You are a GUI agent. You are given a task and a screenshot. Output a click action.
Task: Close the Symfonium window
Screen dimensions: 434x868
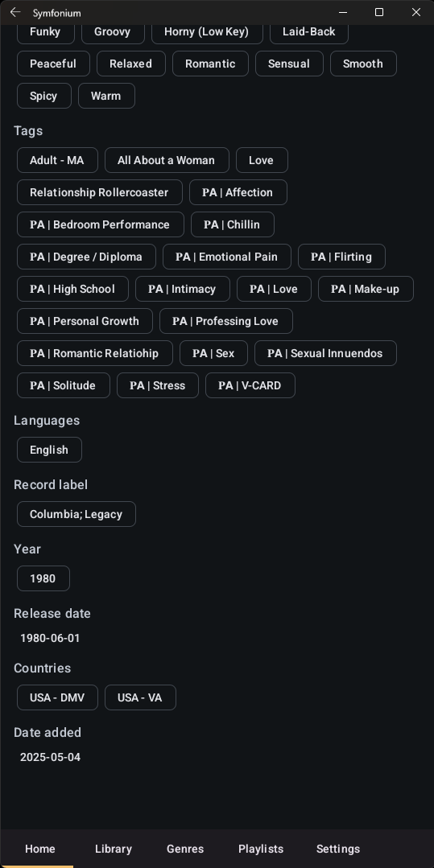(415, 12)
